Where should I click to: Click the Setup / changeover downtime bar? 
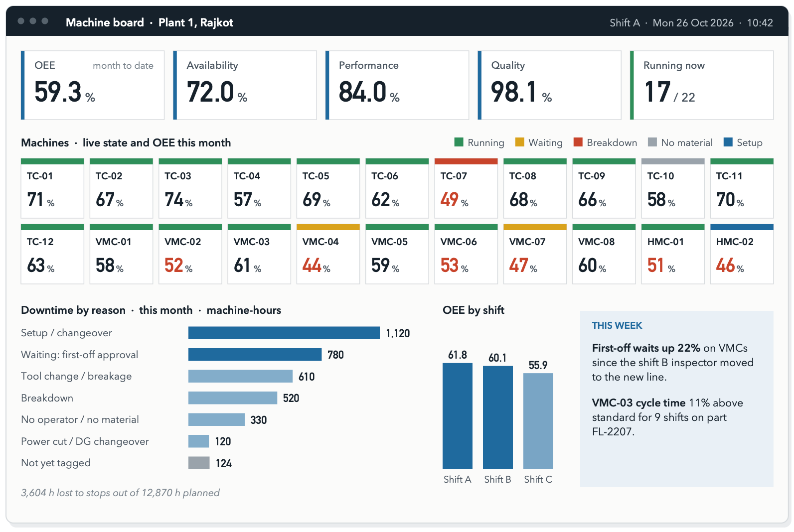pos(284,333)
